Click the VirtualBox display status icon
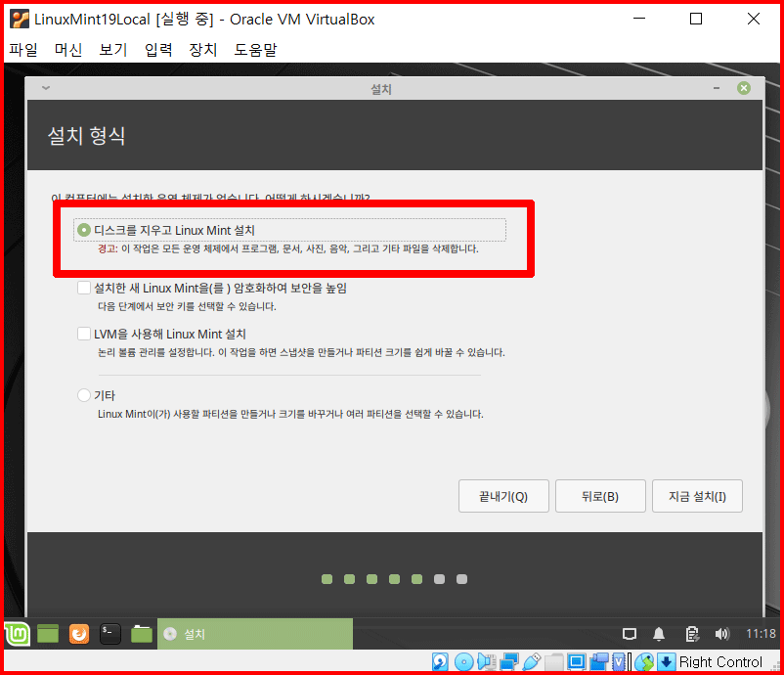This screenshot has height=675, width=784. (x=576, y=662)
